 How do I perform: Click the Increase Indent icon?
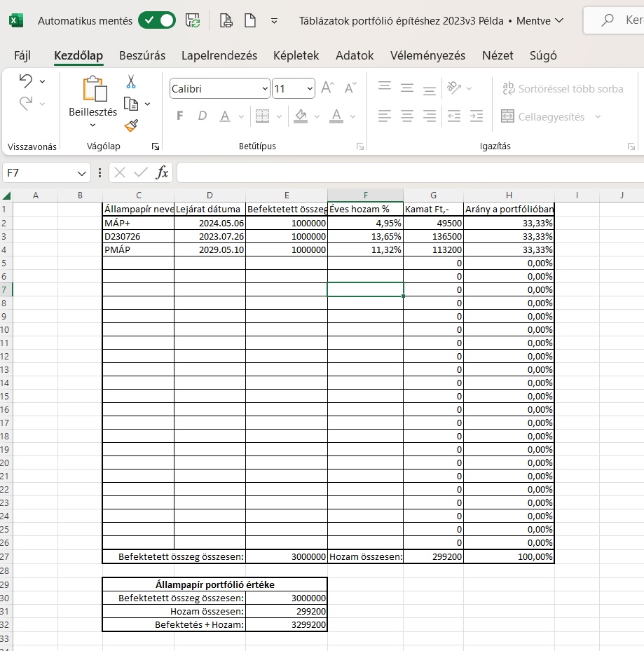(477, 116)
